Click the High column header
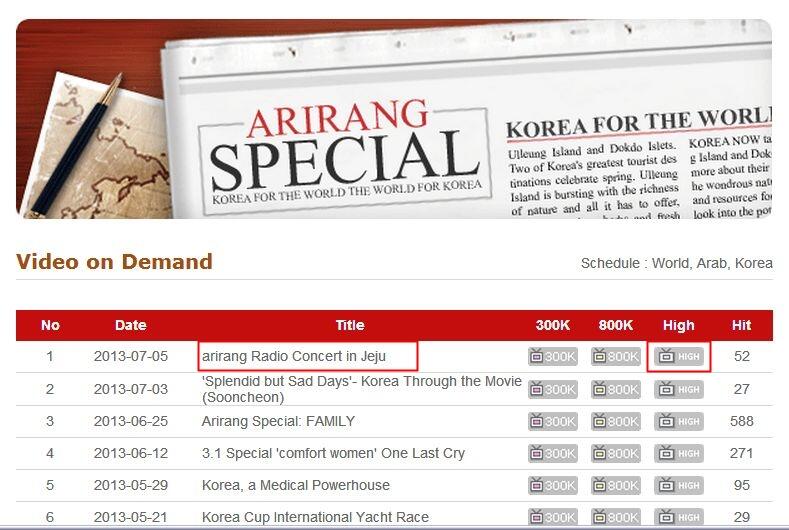This screenshot has width=789, height=530. (678, 325)
